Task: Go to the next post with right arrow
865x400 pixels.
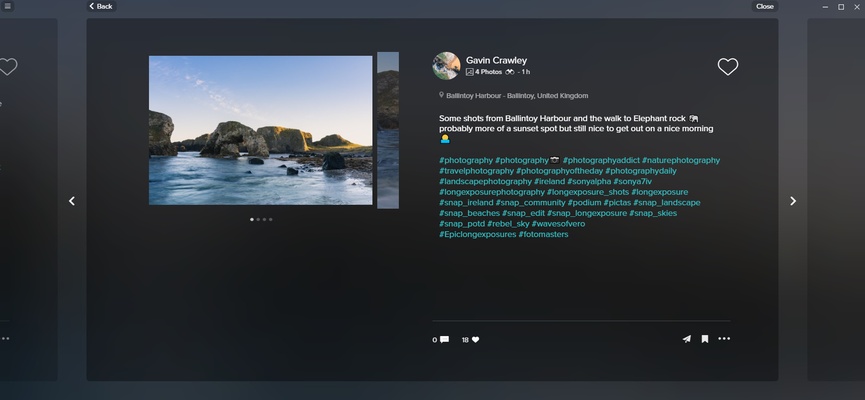Action: [793, 201]
